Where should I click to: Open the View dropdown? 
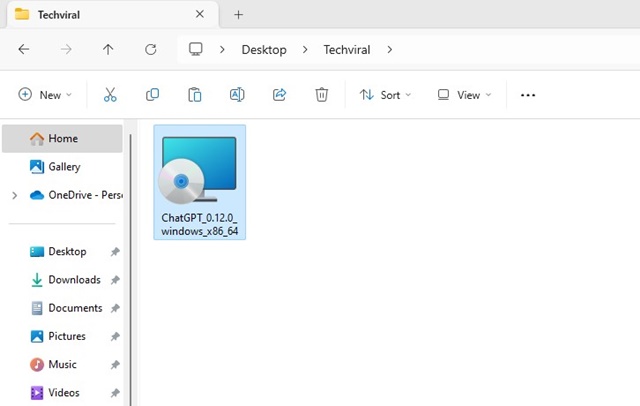pyautogui.click(x=464, y=95)
